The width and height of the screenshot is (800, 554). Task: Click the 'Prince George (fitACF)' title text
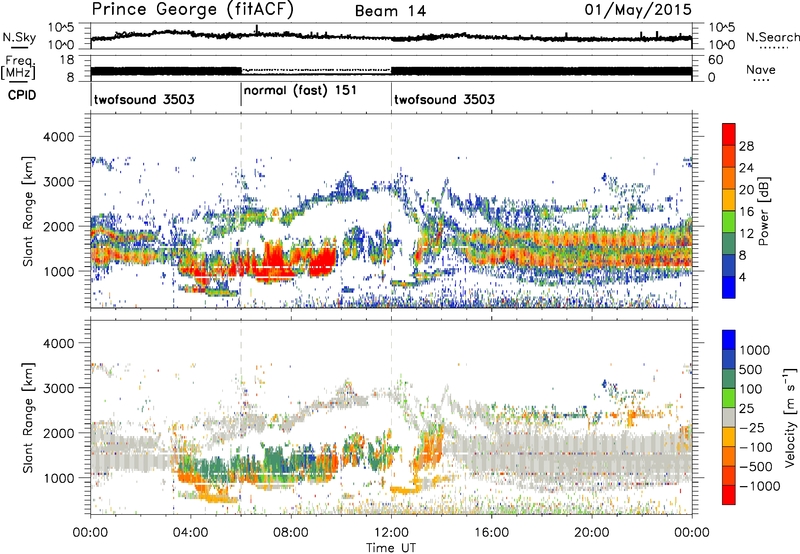click(192, 10)
